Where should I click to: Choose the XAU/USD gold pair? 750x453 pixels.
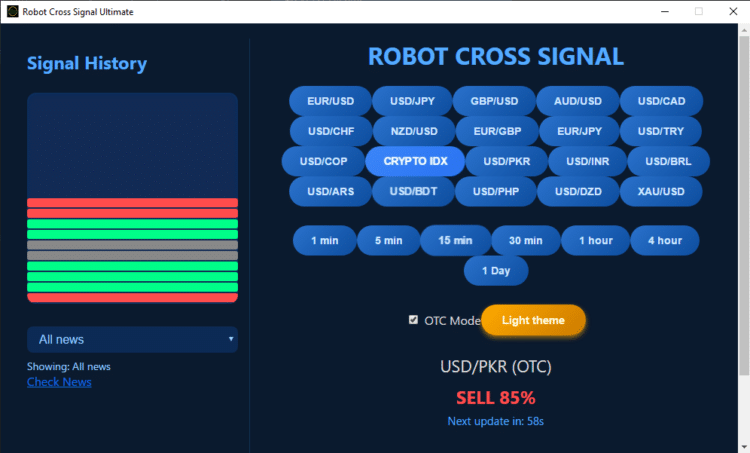pyautogui.click(x=661, y=191)
